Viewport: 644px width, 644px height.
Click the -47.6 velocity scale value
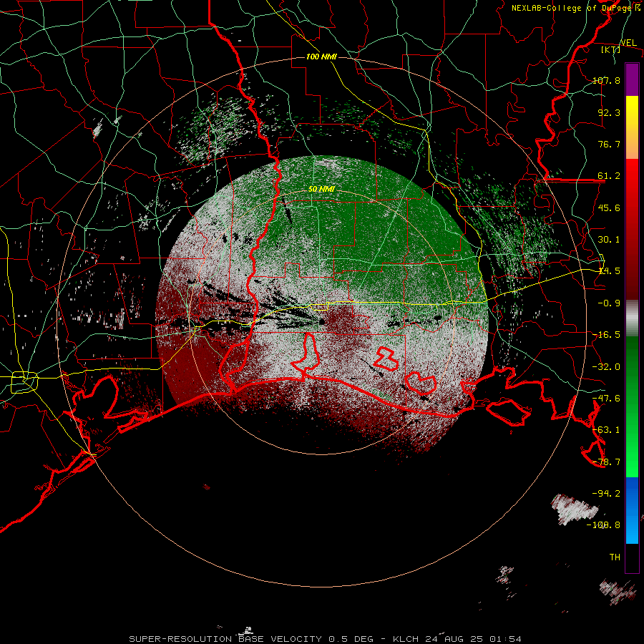(x=606, y=399)
